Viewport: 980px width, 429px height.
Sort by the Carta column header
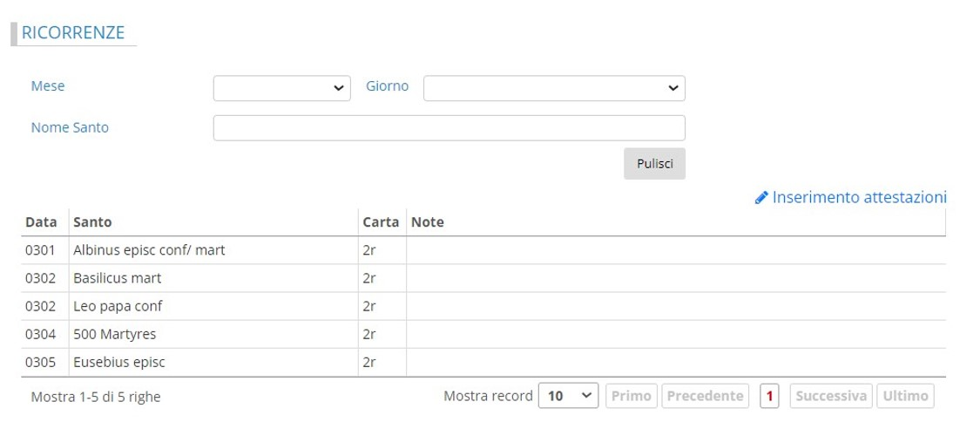[x=381, y=222]
